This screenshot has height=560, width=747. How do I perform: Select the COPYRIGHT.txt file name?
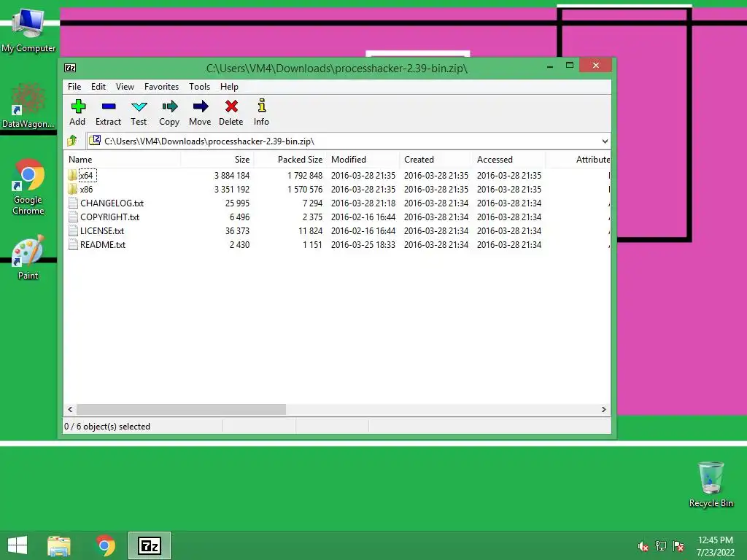109,217
